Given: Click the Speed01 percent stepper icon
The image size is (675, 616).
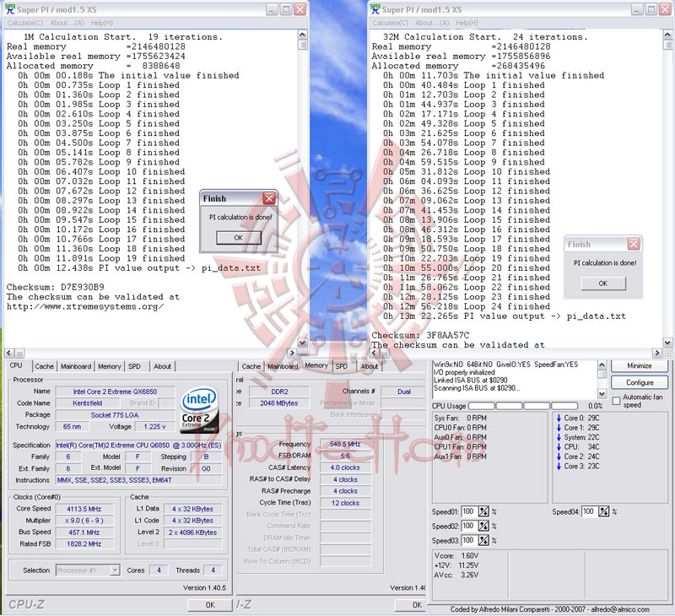Looking at the screenshot, I should pyautogui.click(x=483, y=511).
